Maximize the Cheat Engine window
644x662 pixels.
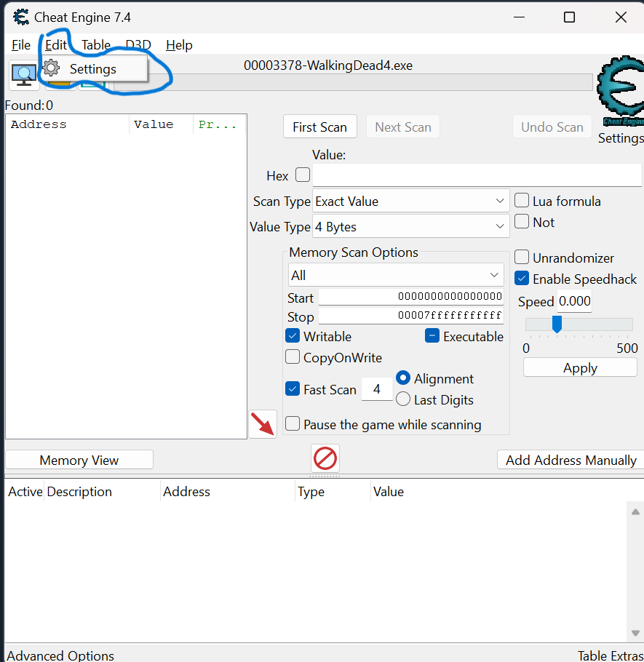pyautogui.click(x=569, y=17)
